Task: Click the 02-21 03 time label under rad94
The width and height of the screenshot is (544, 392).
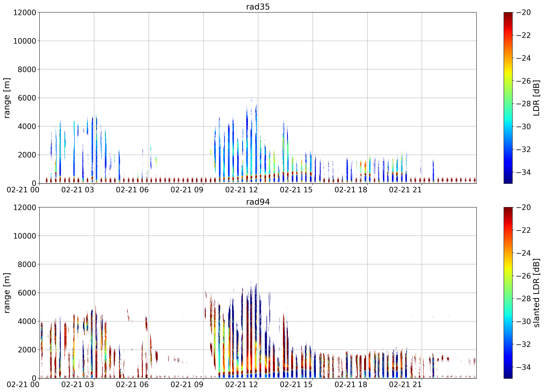Action: (x=78, y=385)
